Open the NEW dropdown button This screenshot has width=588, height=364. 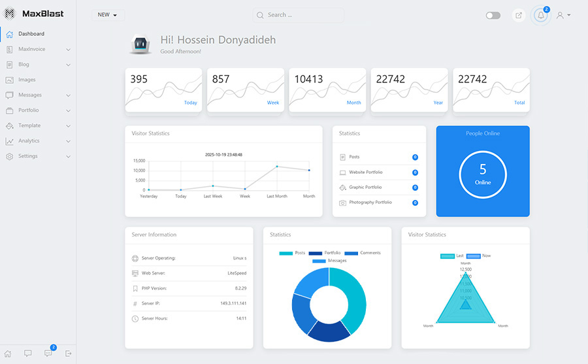pos(108,14)
